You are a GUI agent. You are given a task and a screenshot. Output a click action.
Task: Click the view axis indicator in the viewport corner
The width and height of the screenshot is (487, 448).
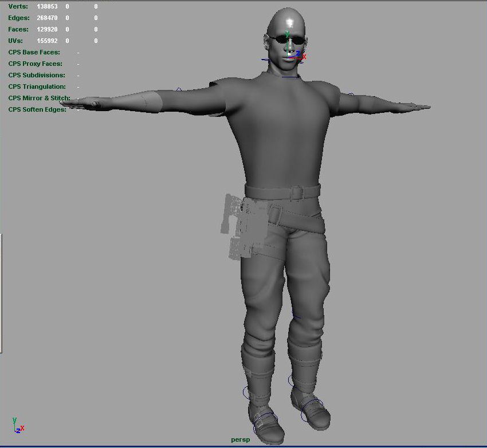tap(17, 426)
